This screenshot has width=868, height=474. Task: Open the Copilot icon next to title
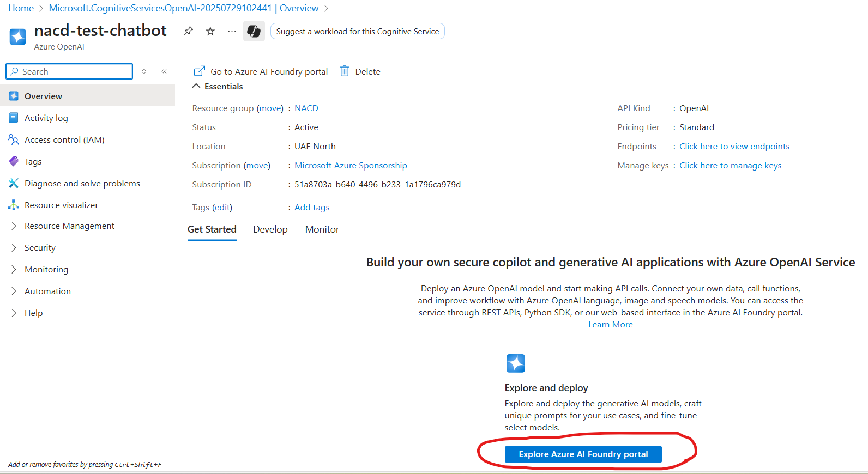pyautogui.click(x=254, y=31)
